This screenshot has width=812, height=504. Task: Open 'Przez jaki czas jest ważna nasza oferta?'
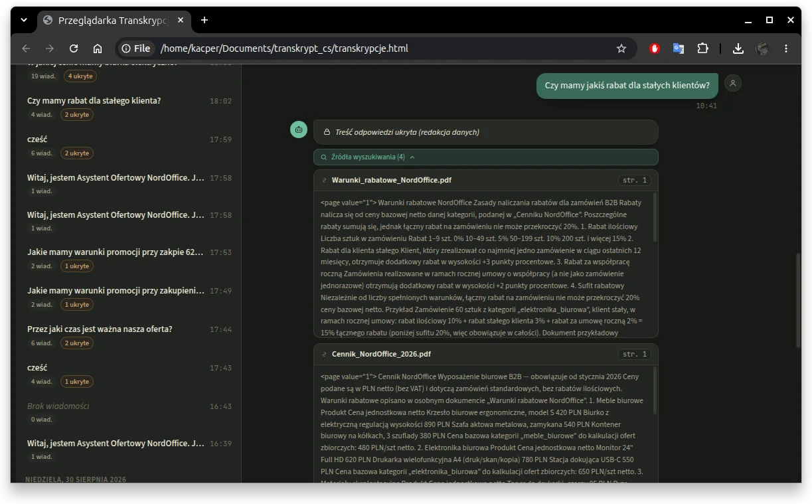[129, 335]
